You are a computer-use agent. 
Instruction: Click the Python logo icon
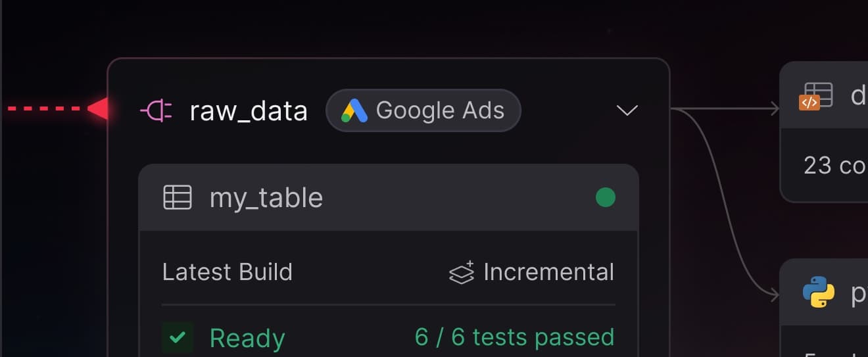pos(819,292)
